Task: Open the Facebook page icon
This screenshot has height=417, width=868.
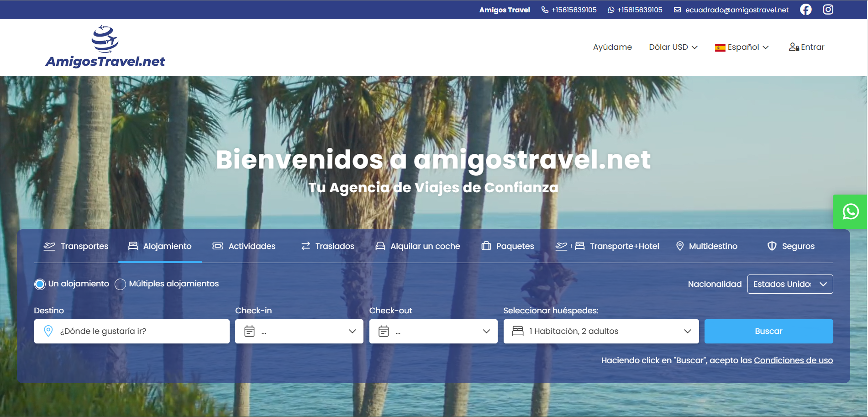Action: (x=806, y=10)
